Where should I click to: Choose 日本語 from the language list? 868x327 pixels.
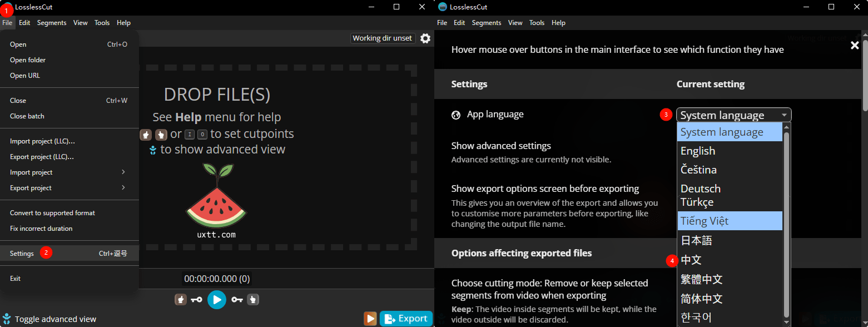pyautogui.click(x=696, y=241)
